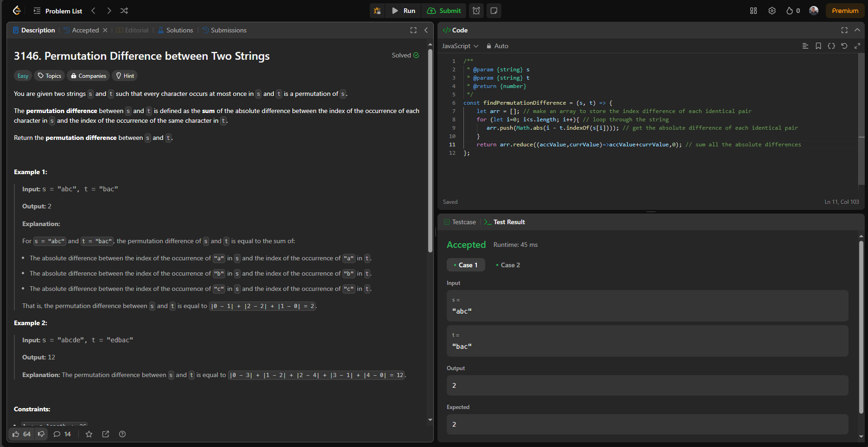Image resolution: width=868 pixels, height=447 pixels.
Task: Open the debugger icon beside Run
Action: tap(377, 11)
